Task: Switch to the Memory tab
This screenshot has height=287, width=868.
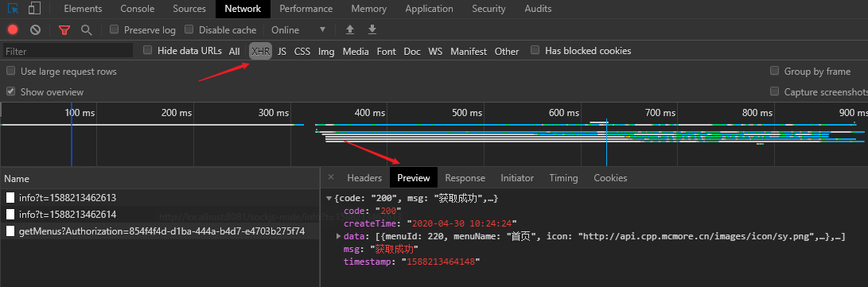Action: (369, 9)
